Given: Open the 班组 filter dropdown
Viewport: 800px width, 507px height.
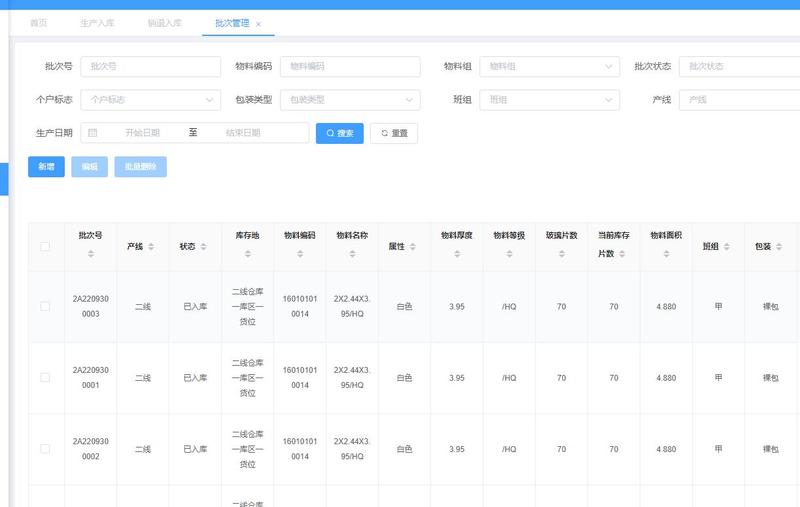Looking at the screenshot, I should click(549, 100).
